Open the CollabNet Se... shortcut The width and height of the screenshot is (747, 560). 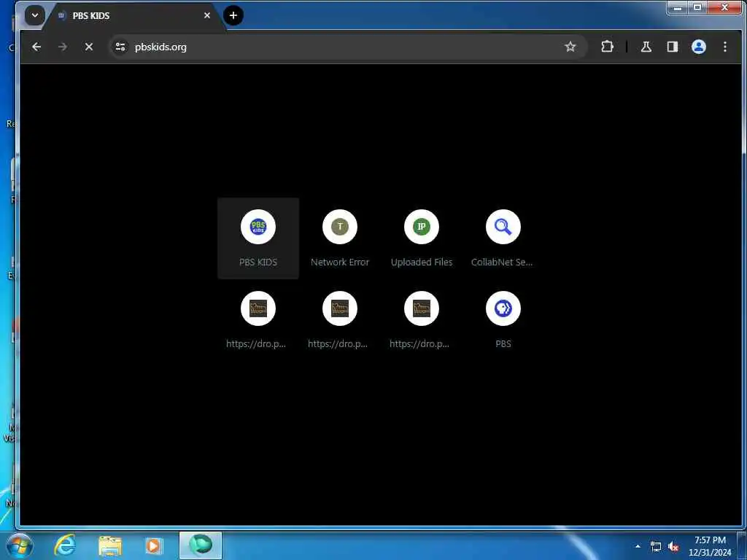tap(503, 238)
